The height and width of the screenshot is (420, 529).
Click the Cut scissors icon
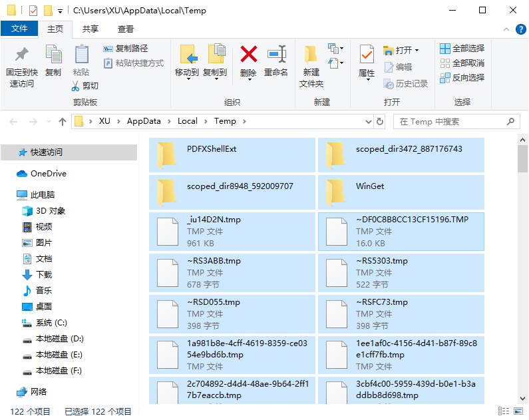pos(76,86)
